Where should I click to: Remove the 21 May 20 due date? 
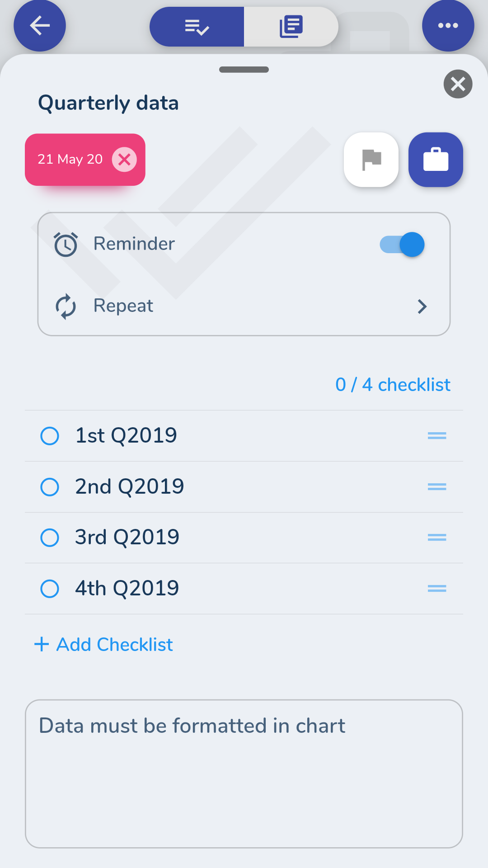click(124, 160)
